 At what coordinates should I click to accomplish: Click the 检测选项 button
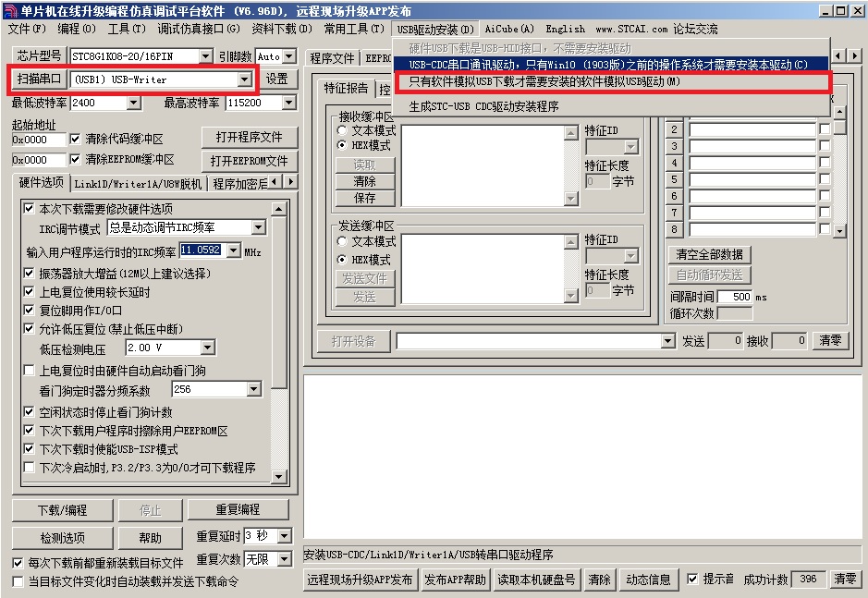62,538
